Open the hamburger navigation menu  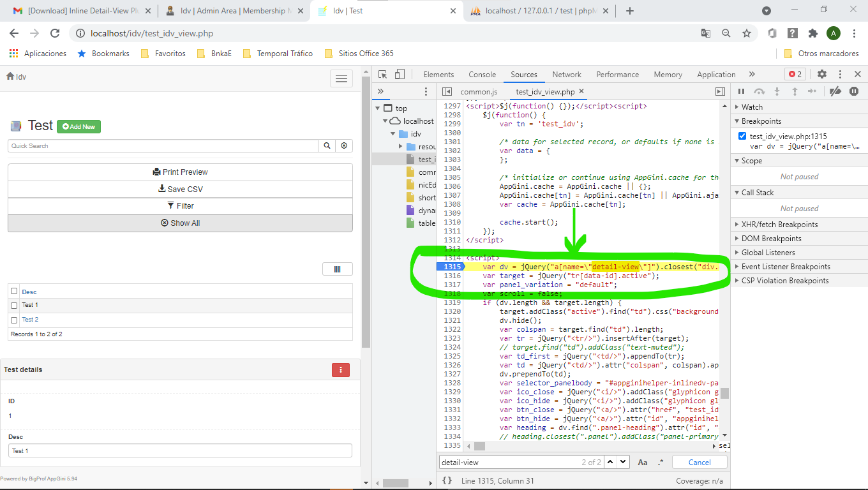pyautogui.click(x=341, y=78)
